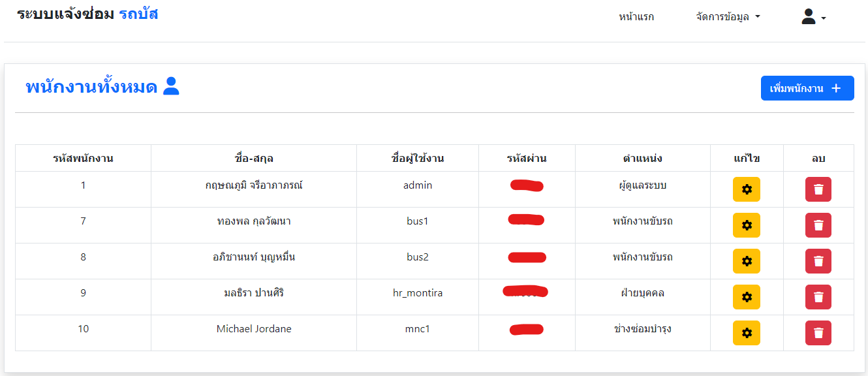The width and height of the screenshot is (868, 376).
Task: Delete the admin employee row
Action: coord(818,189)
